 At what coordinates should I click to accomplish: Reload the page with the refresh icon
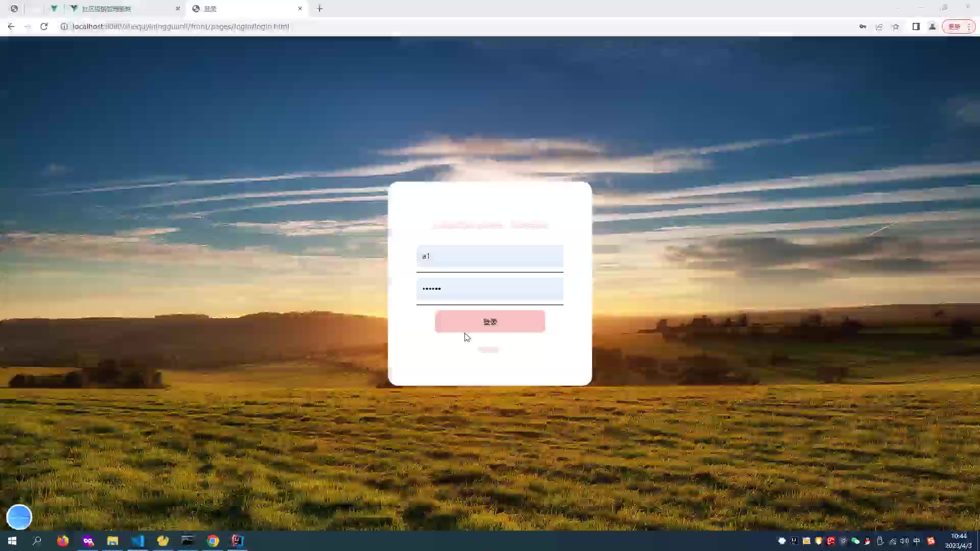44,27
